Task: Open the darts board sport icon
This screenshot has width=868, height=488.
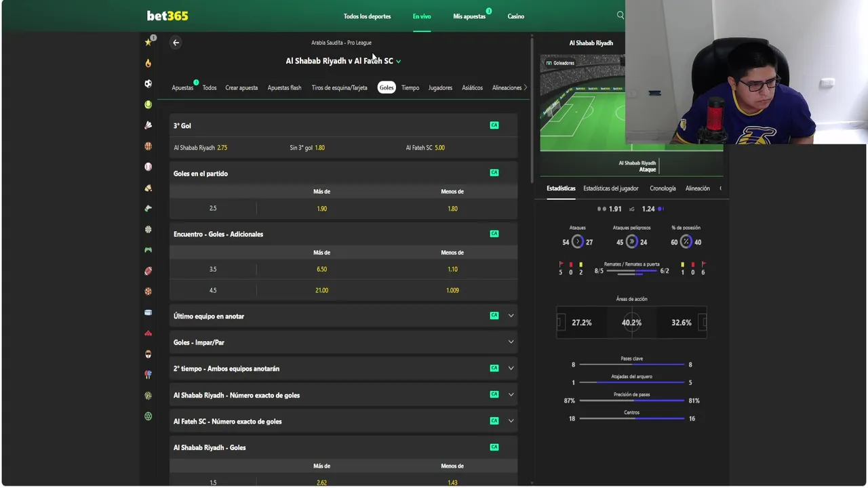Action: click(148, 229)
